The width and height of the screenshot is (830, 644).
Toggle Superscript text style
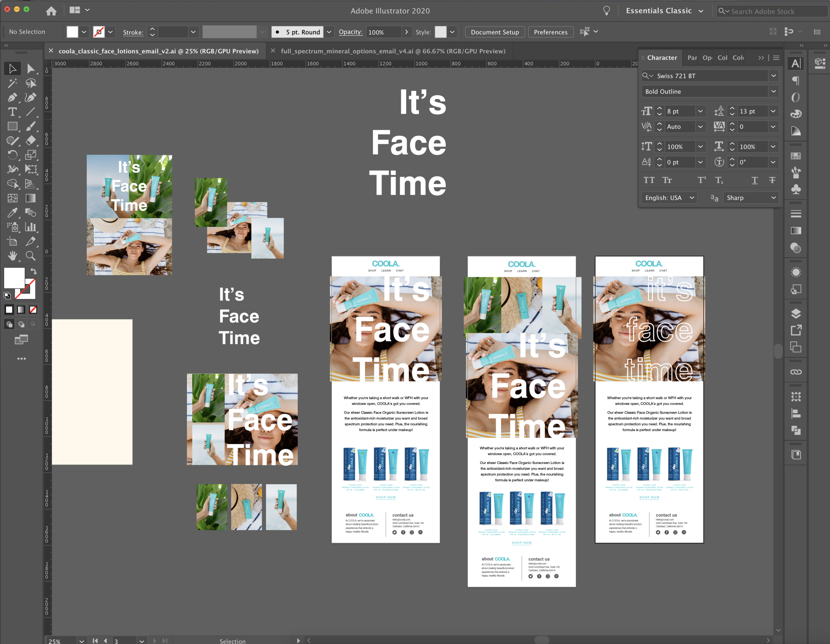click(702, 180)
